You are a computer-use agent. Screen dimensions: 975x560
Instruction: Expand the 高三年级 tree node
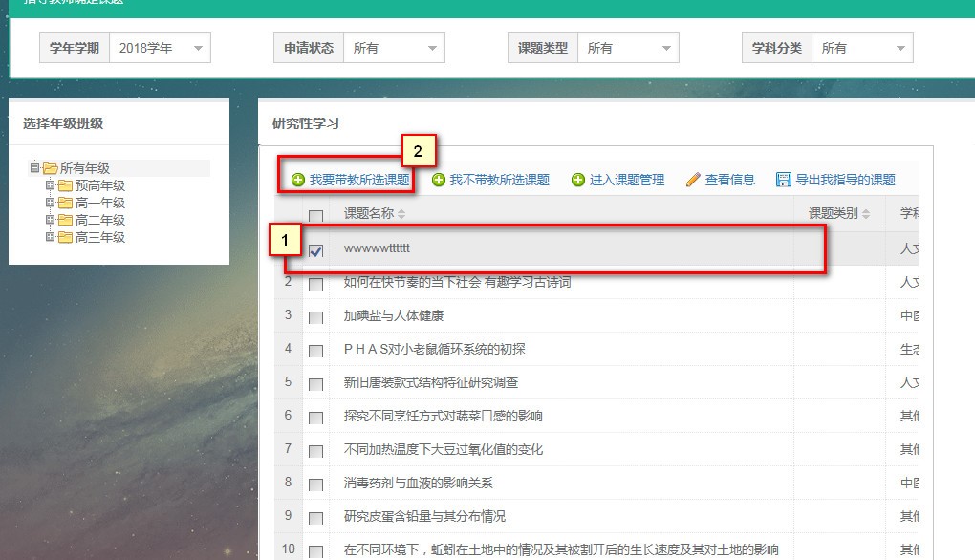(51, 237)
